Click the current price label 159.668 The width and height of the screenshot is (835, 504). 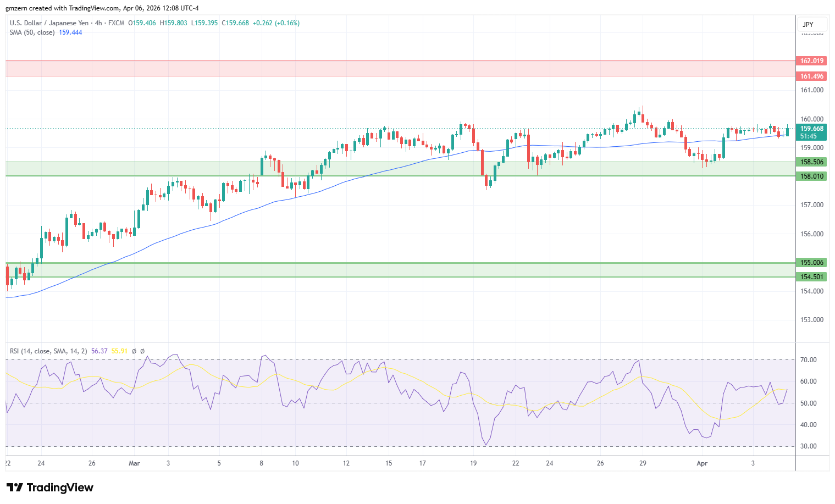click(811, 129)
